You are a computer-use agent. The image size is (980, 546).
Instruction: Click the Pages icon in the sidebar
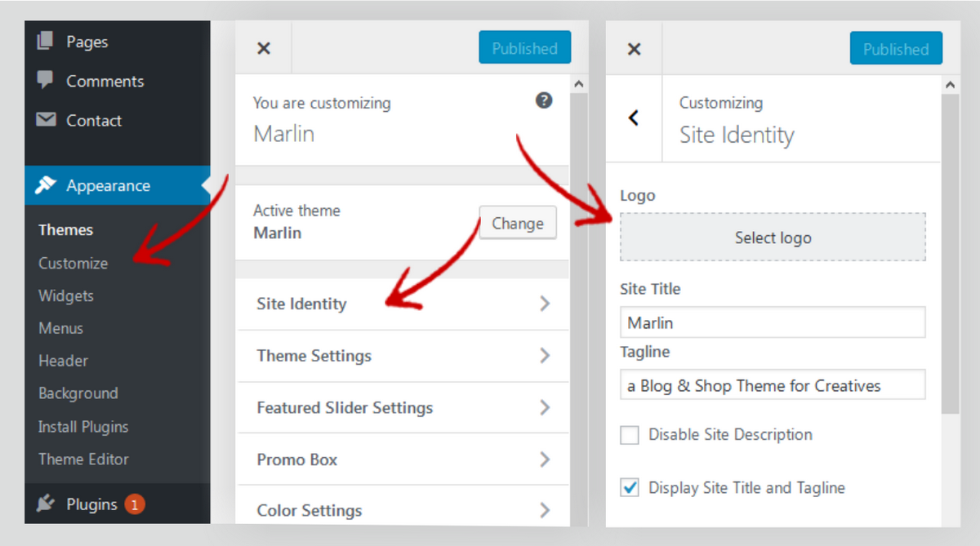point(46,41)
